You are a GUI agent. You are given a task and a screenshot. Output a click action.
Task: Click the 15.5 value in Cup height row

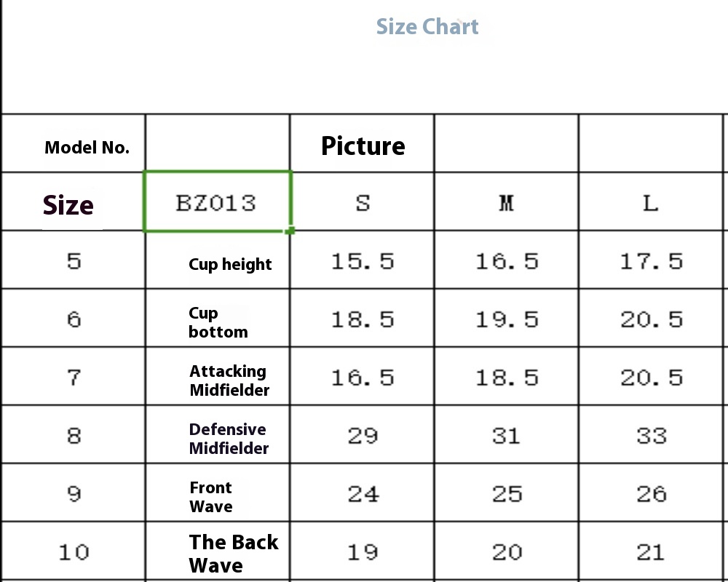point(363,261)
